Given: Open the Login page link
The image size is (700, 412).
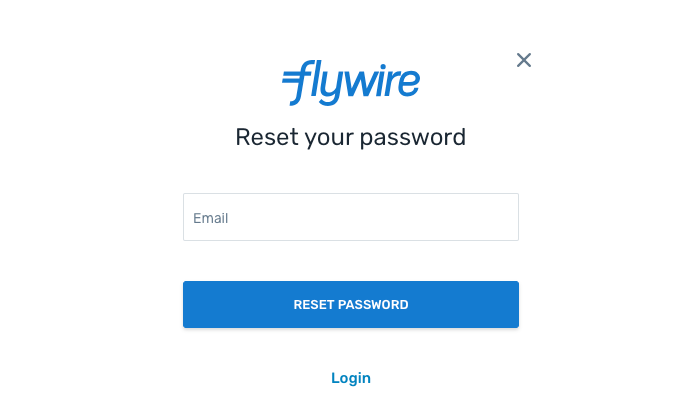Looking at the screenshot, I should click(x=351, y=378).
